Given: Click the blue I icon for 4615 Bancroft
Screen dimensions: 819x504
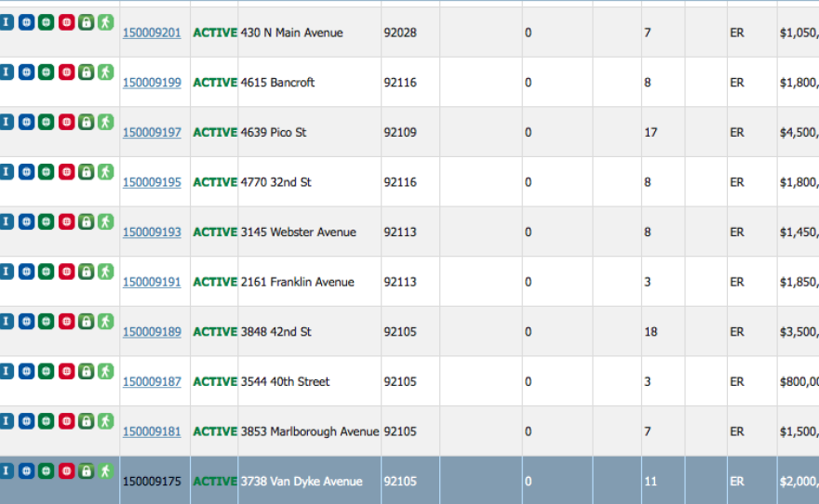Looking at the screenshot, I should click(x=7, y=72).
